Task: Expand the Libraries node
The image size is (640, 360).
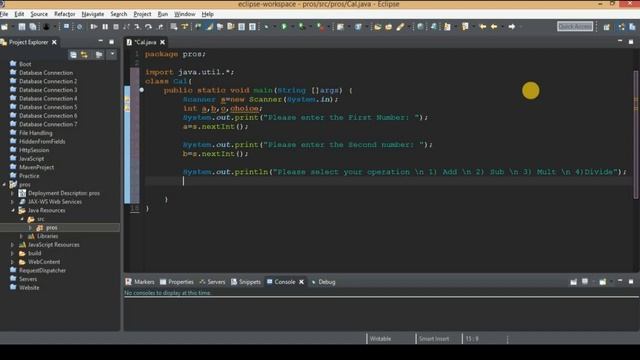Action: click(x=21, y=236)
